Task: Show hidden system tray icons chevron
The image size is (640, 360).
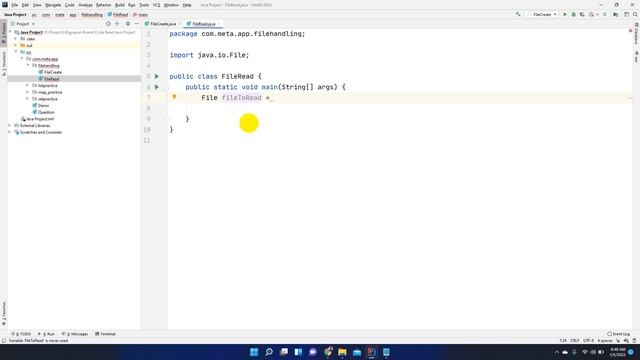Action: [556, 352]
